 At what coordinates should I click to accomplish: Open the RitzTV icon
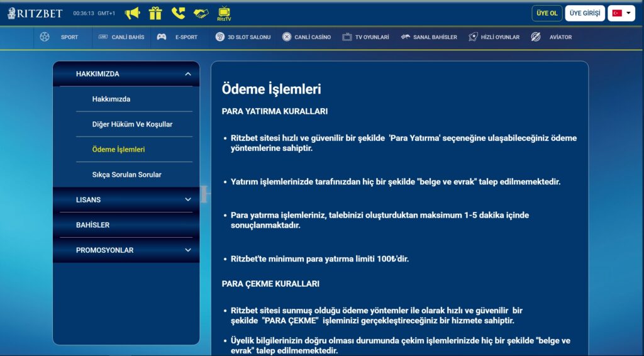click(x=225, y=14)
